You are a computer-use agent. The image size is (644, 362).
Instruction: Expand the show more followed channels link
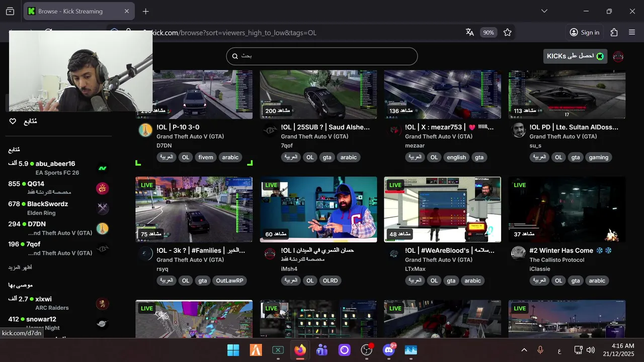pos(20,267)
